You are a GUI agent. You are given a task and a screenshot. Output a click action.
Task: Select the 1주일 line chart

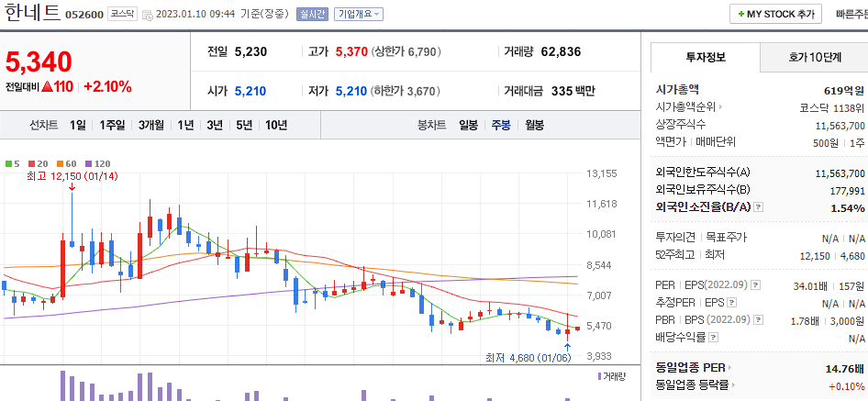click(x=112, y=125)
